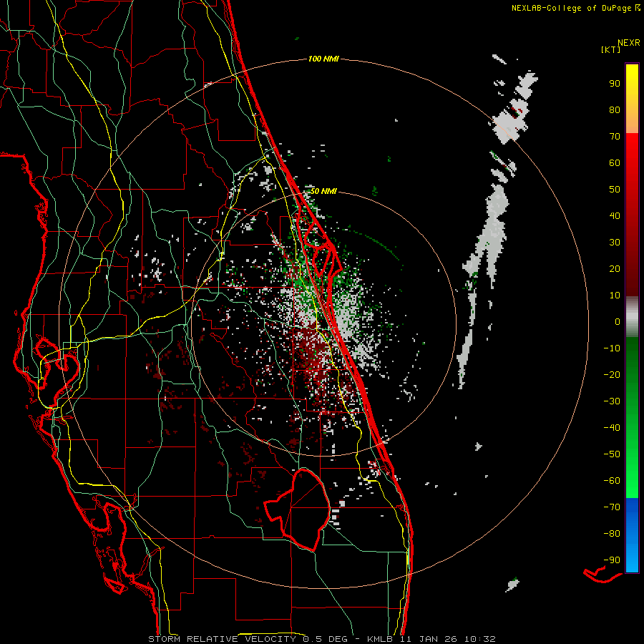Click the 30 value on the velocity scale
Image resolution: width=644 pixels, height=644 pixels.
pos(615,243)
